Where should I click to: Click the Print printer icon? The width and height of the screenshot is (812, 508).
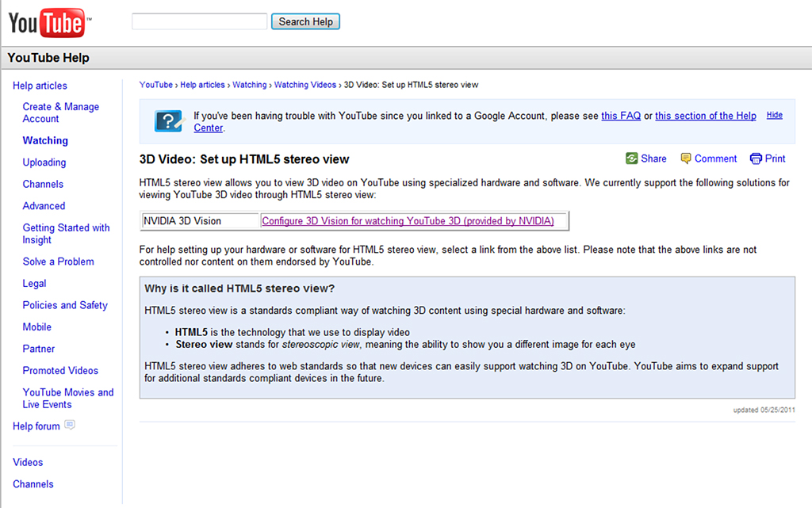pyautogui.click(x=756, y=159)
